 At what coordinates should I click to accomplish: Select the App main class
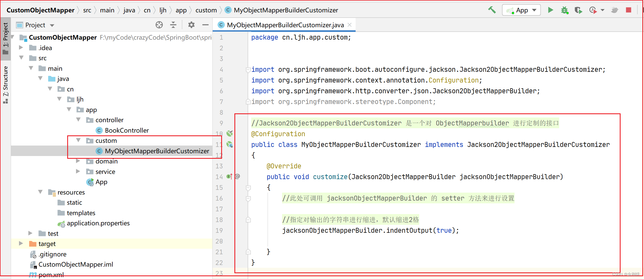97,182
